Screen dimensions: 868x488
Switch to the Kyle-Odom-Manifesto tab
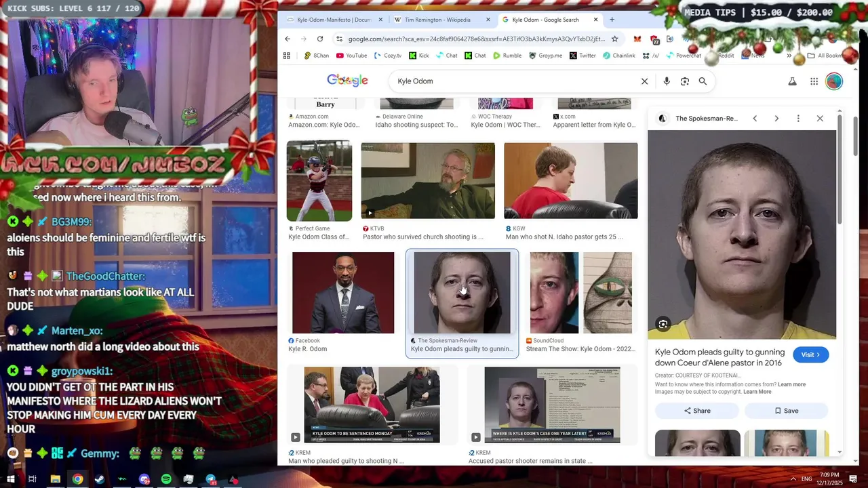pyautogui.click(x=334, y=20)
